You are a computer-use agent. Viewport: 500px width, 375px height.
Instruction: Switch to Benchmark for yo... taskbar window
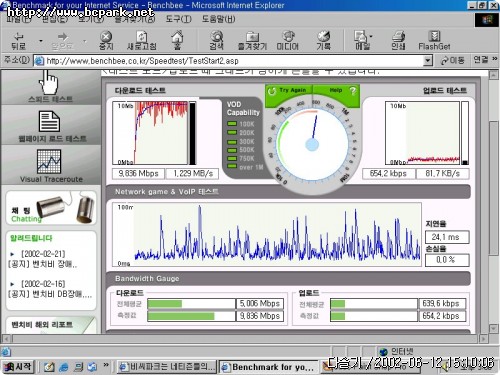point(269,367)
